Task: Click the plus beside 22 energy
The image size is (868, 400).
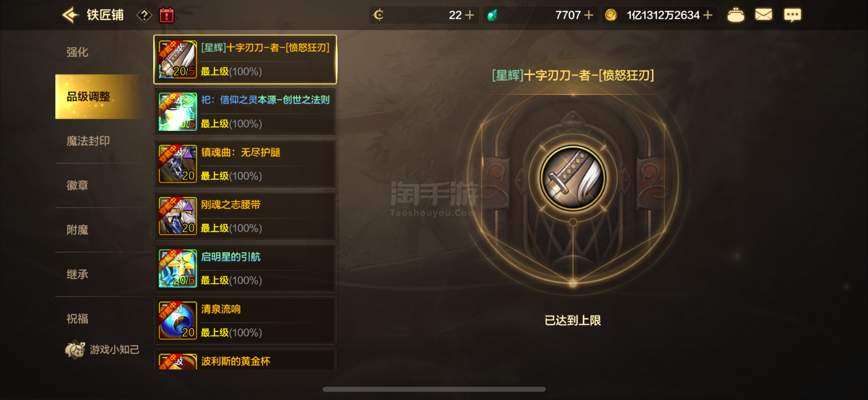Action: (x=469, y=15)
